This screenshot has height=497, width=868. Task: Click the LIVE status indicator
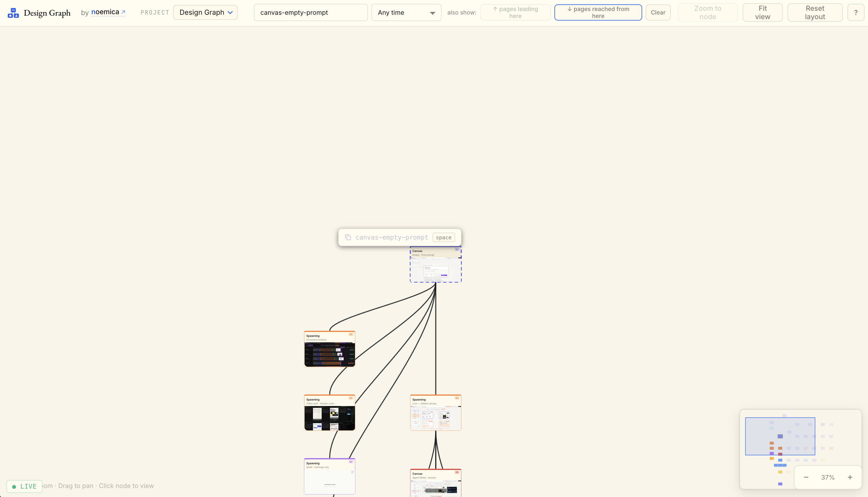click(24, 486)
